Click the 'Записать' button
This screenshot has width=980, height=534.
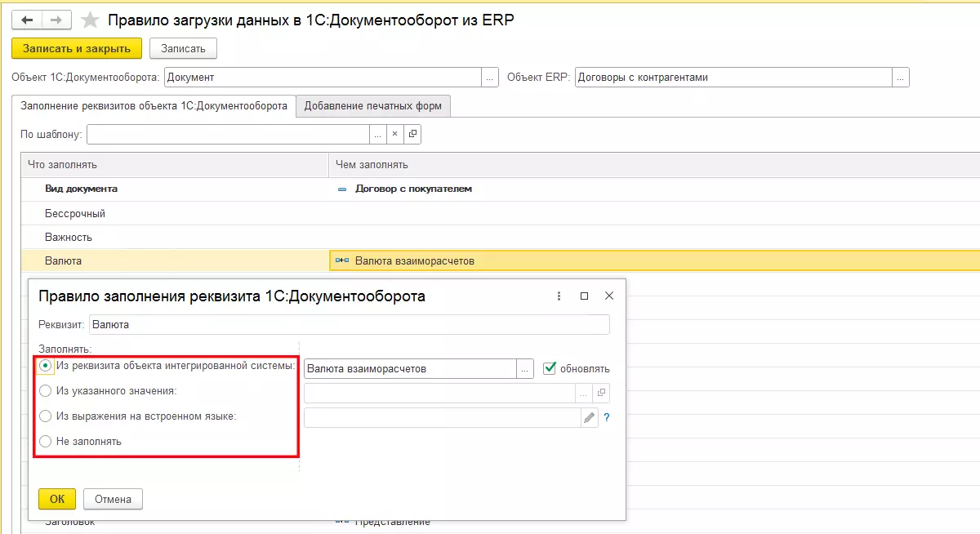(x=183, y=48)
